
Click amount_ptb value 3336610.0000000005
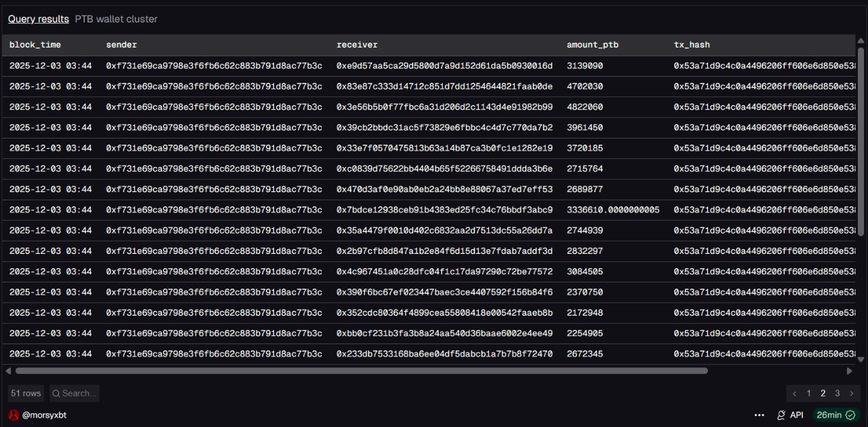pos(613,210)
